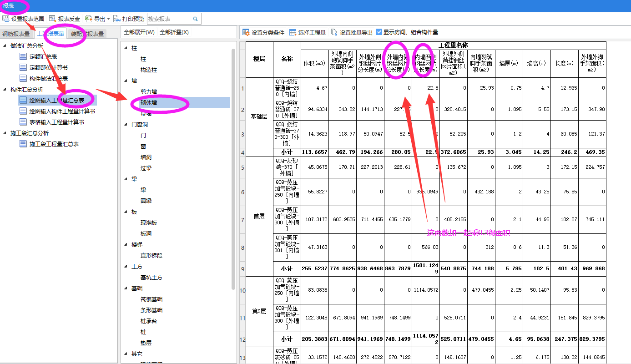The height and width of the screenshot is (364, 631).
Task: Select 垫层 in the component list
Action: click(x=146, y=343)
